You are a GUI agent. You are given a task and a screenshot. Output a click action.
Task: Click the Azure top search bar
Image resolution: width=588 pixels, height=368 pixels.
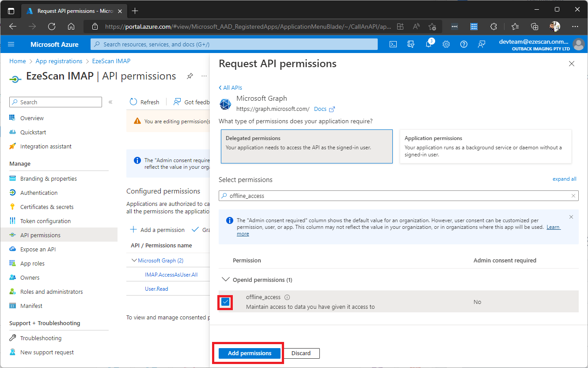[234, 44]
